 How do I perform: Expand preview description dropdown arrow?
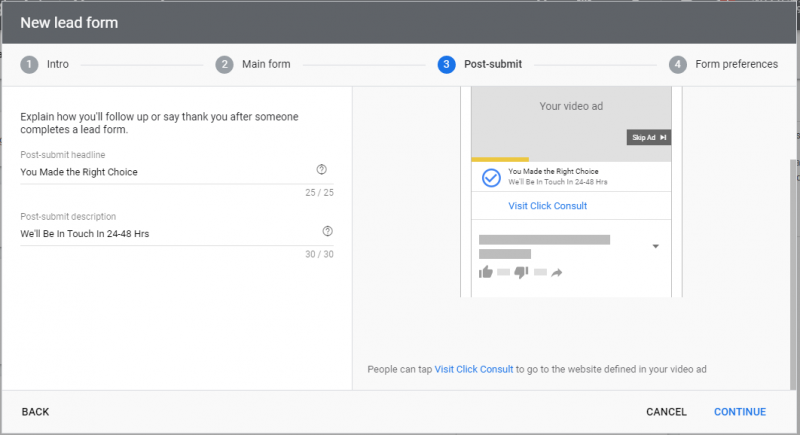(x=656, y=246)
